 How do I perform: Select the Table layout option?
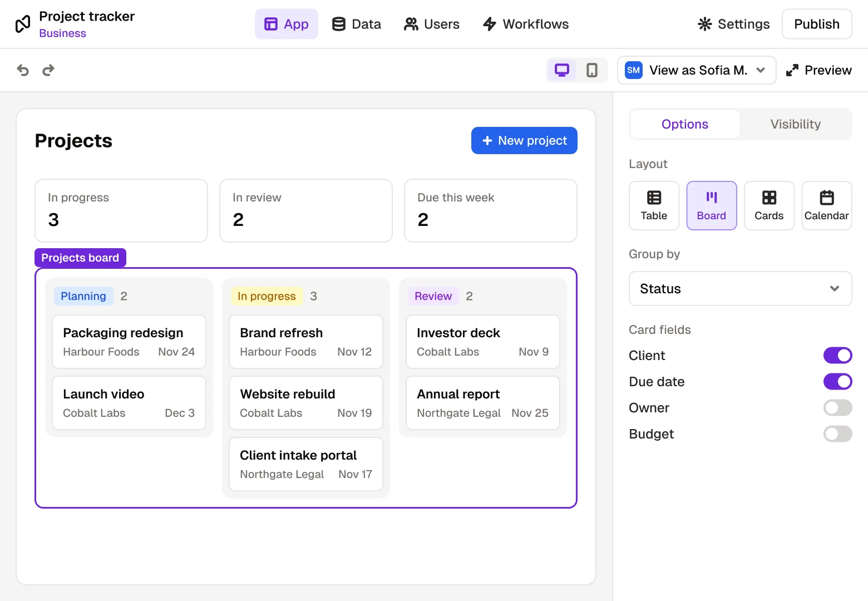click(x=654, y=205)
